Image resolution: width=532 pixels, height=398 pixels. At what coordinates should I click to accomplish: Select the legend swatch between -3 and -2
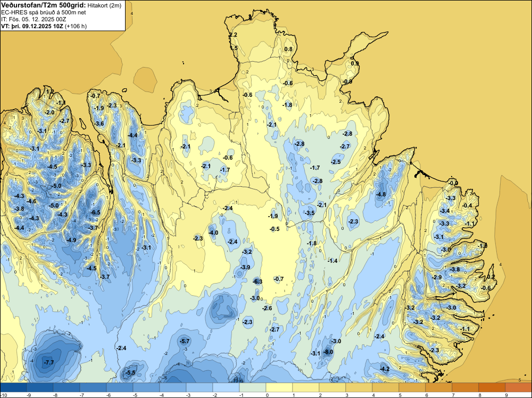(199, 387)
